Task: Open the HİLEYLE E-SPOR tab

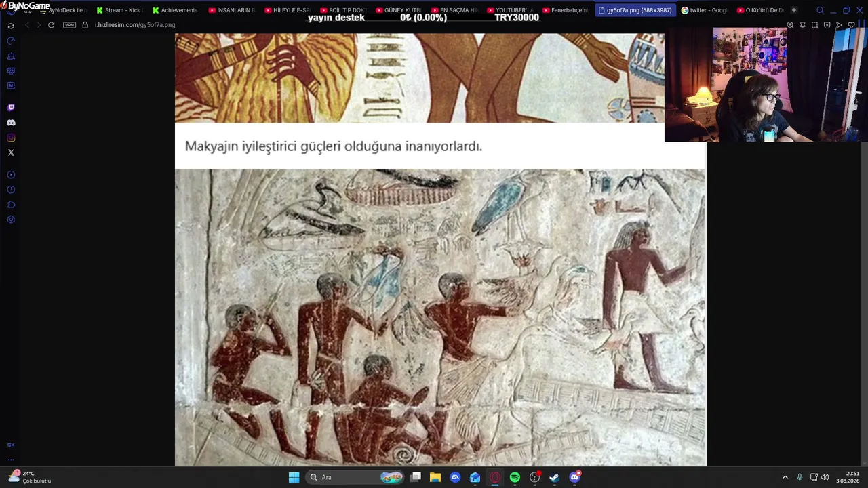Action: click(287, 10)
